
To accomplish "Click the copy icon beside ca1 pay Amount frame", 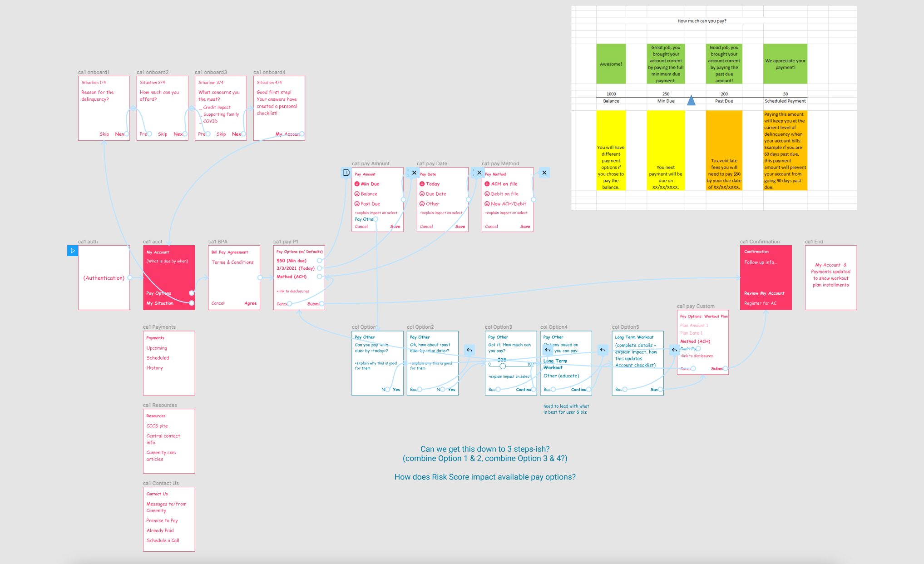I will click(x=346, y=173).
